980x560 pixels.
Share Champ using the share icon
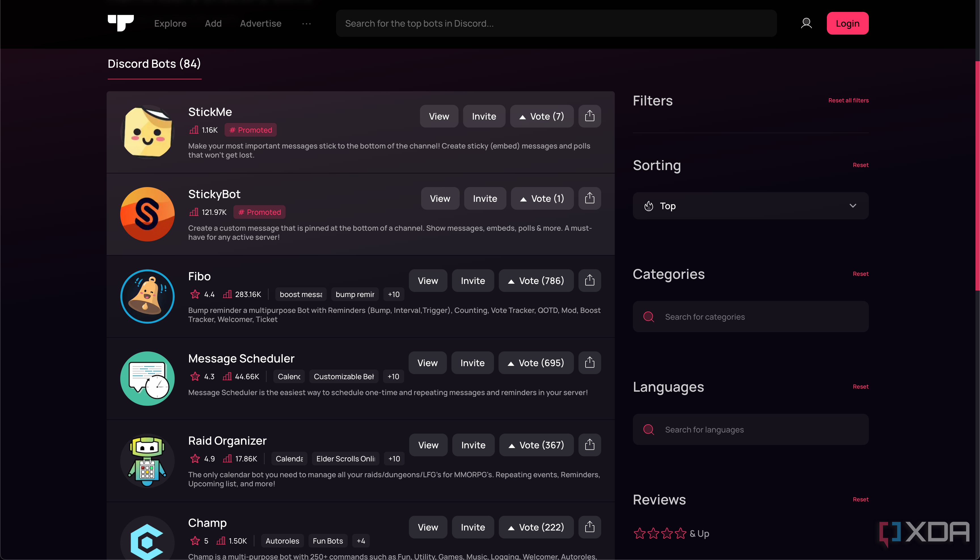[590, 527]
